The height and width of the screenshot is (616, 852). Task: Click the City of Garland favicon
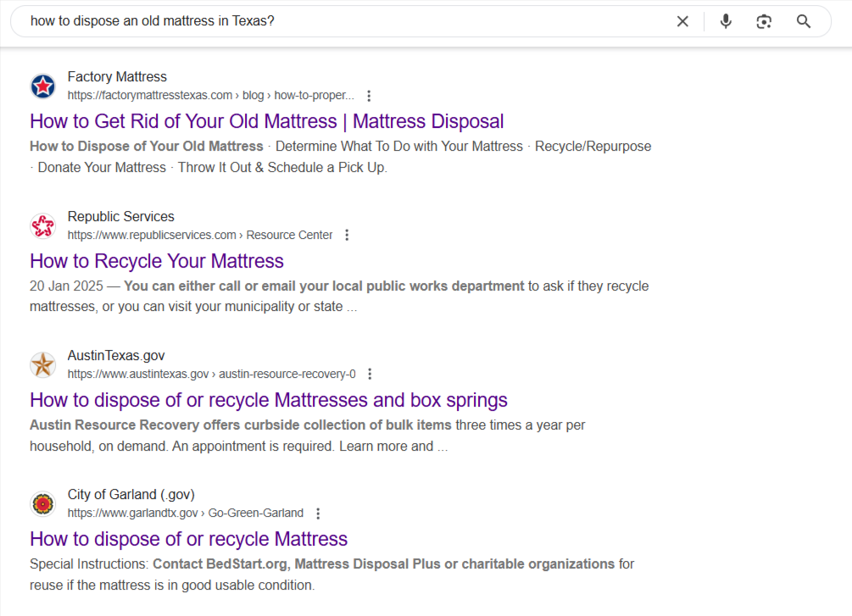(x=42, y=503)
